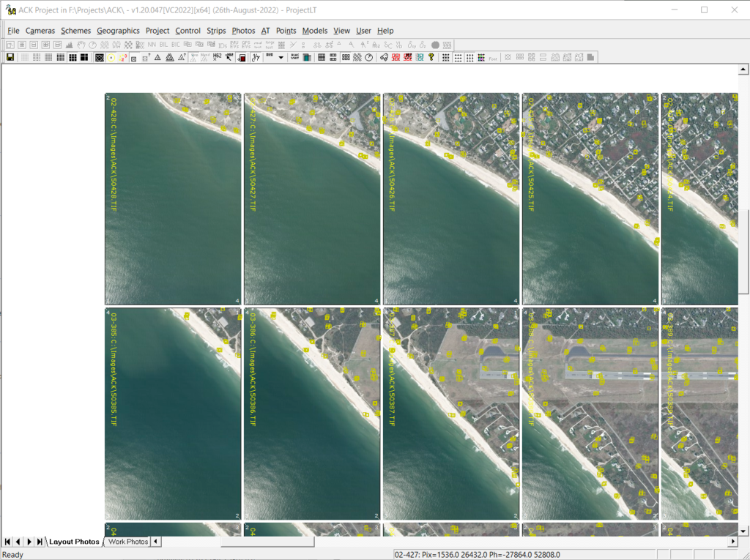Go to next sheet tab
This screenshot has height=560, width=750.
[29, 542]
